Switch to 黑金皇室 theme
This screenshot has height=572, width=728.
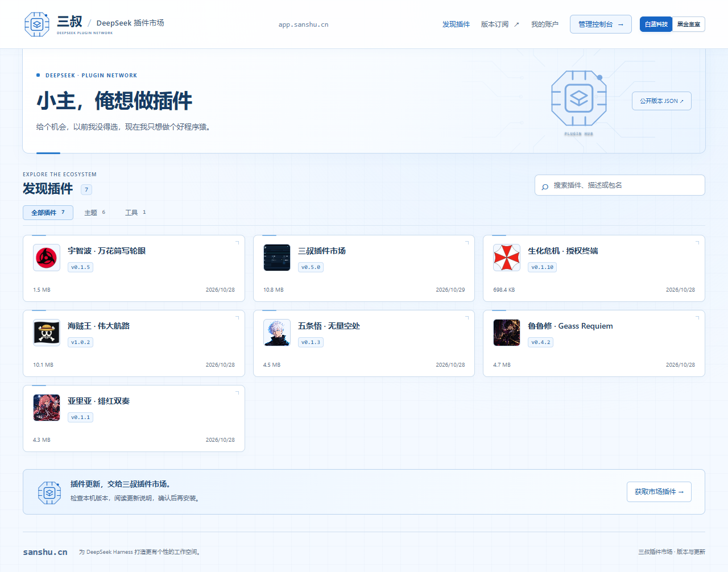(689, 24)
